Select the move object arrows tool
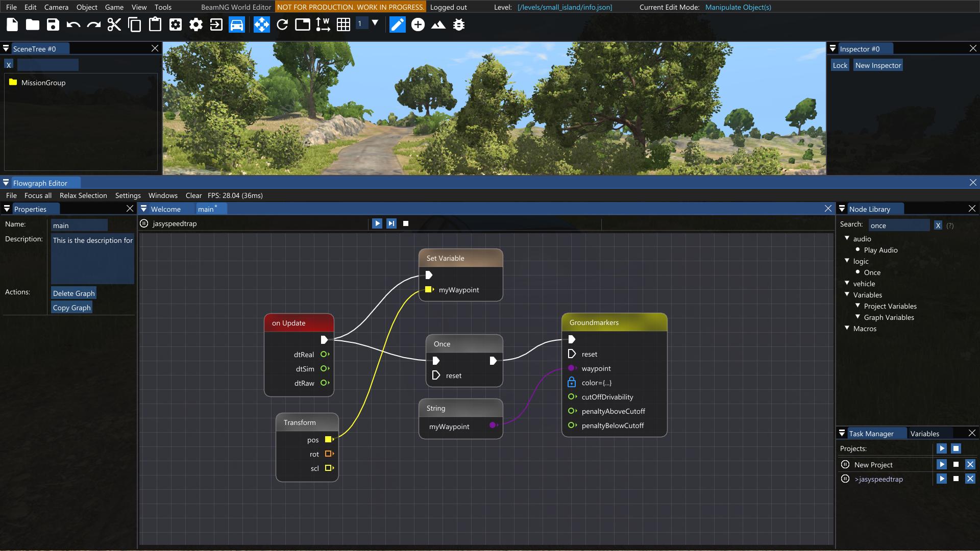Viewport: 980px width, 551px height. pos(261,24)
